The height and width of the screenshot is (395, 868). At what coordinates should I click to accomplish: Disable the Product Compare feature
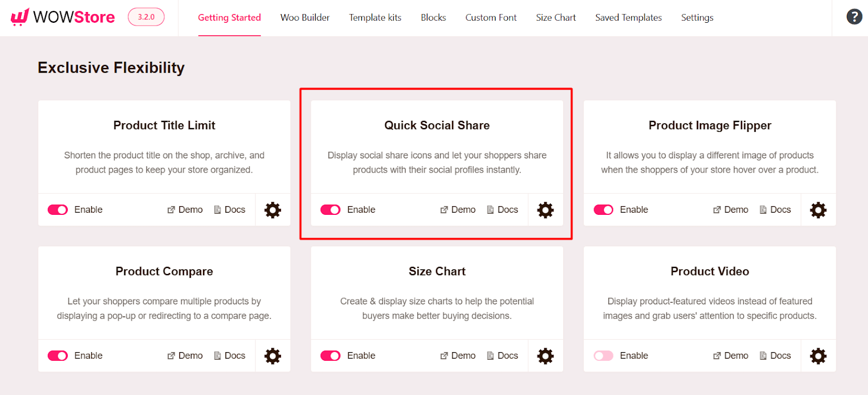pyautogui.click(x=57, y=355)
